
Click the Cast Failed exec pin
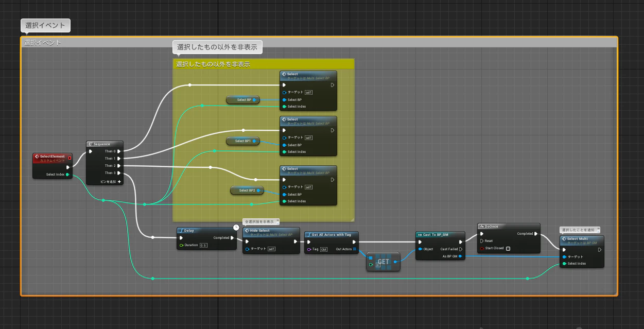(461, 249)
